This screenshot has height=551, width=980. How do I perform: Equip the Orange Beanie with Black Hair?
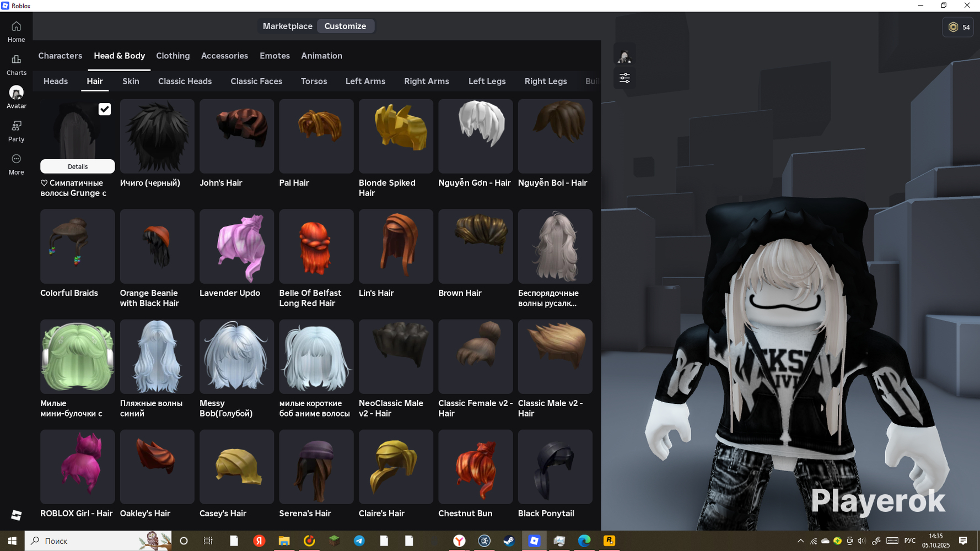(157, 246)
